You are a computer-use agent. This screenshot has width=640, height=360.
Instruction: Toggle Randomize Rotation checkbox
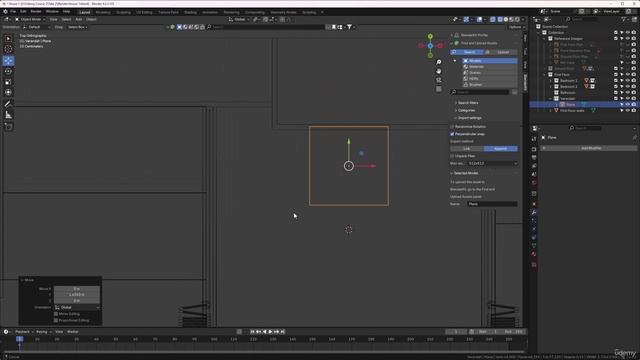click(x=452, y=127)
